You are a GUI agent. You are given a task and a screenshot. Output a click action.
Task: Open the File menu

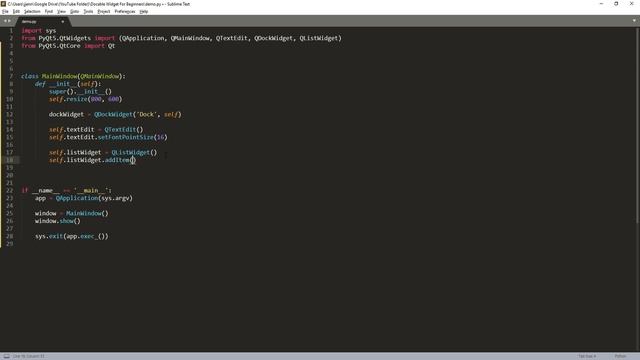pyautogui.click(x=5, y=11)
